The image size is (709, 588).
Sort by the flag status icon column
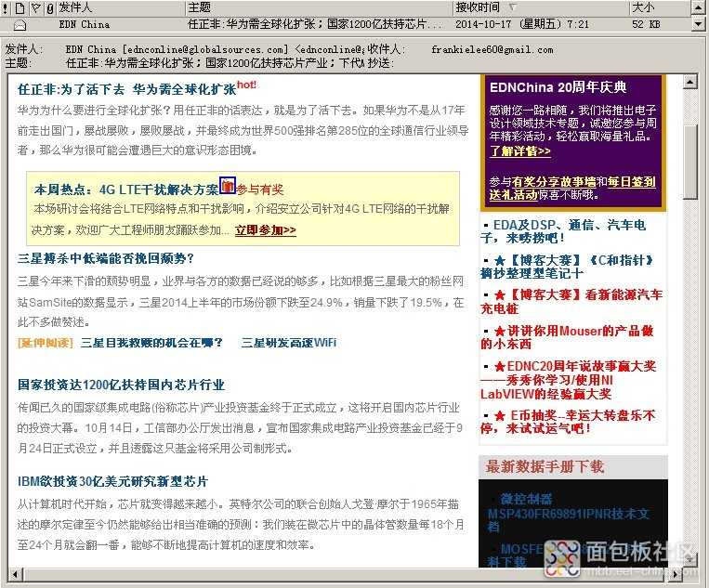coord(34,7)
